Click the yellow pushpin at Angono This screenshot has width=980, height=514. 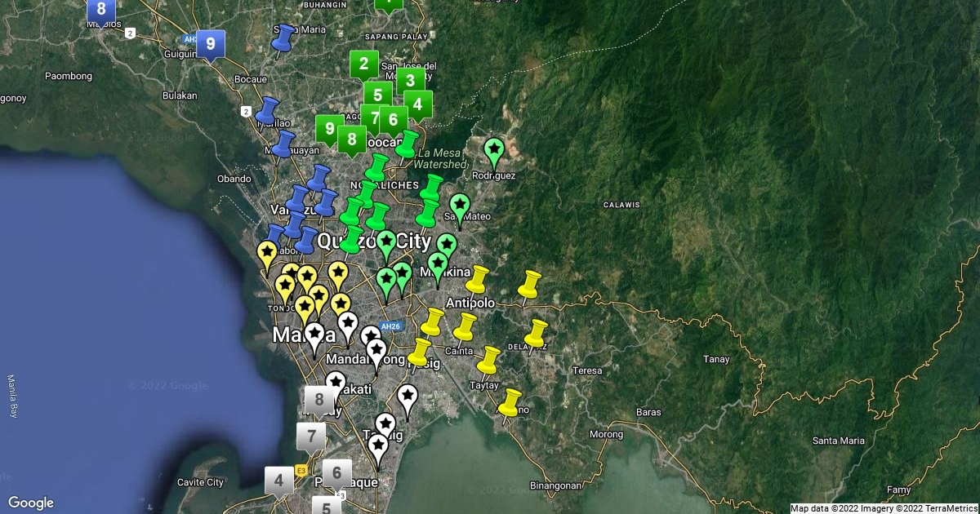click(510, 402)
